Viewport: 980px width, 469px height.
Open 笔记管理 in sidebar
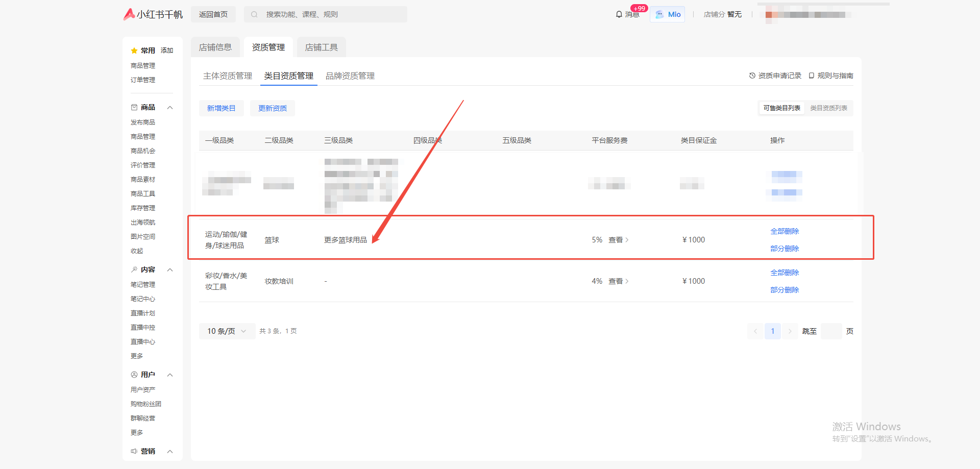[x=143, y=285]
